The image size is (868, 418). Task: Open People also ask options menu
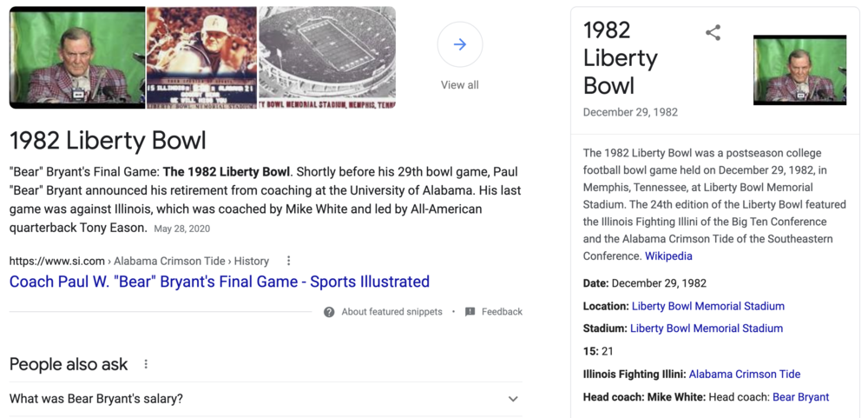point(146,364)
